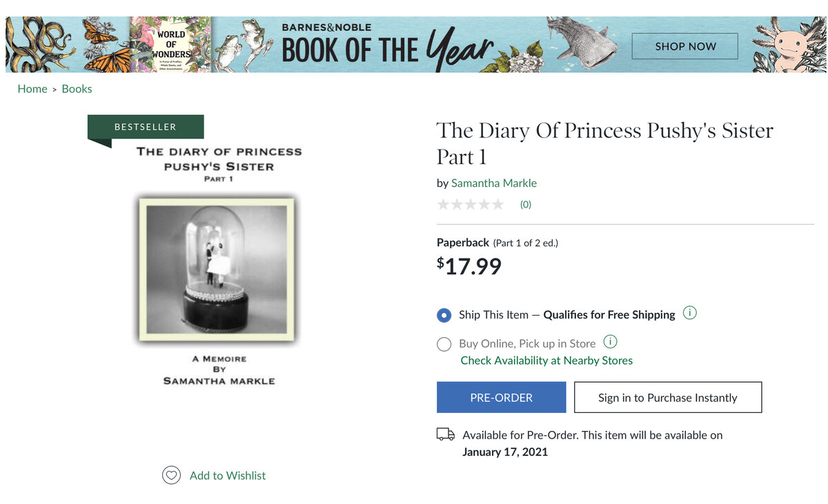Click Sign in to Purchase Instantly

click(x=667, y=398)
